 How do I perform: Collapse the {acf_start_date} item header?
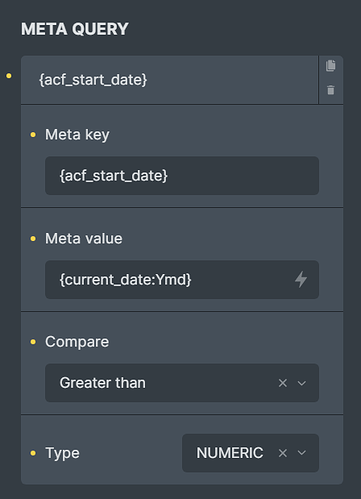point(169,80)
